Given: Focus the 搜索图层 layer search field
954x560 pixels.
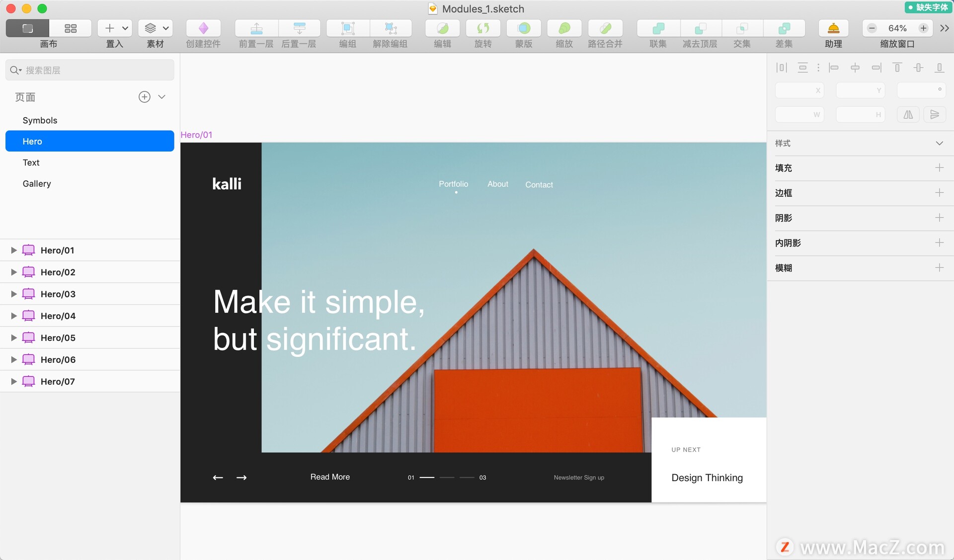Looking at the screenshot, I should pyautogui.click(x=89, y=70).
